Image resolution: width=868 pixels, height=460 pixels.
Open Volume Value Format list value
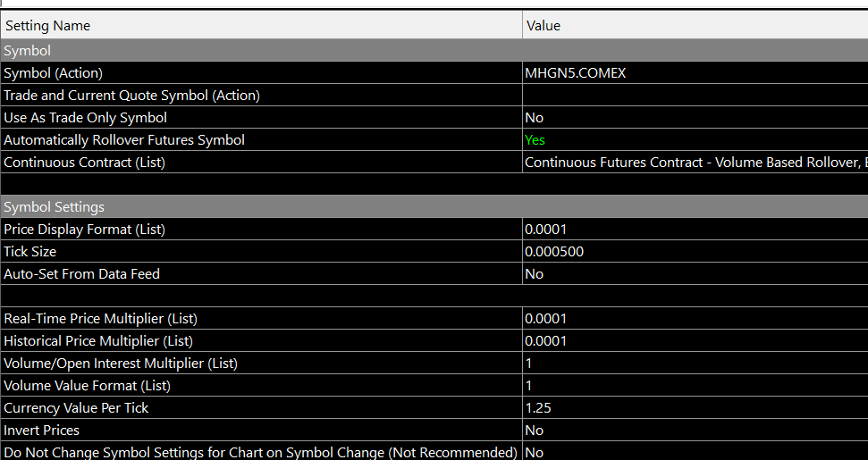(529, 386)
